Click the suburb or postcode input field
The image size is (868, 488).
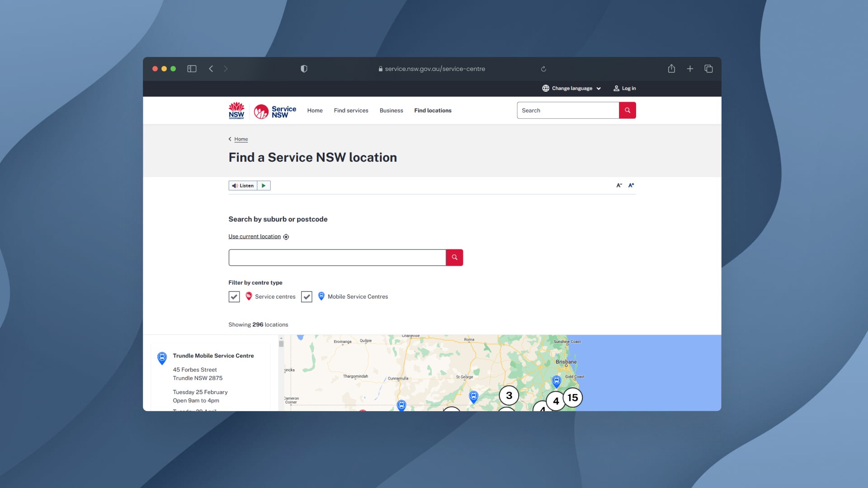(x=337, y=258)
